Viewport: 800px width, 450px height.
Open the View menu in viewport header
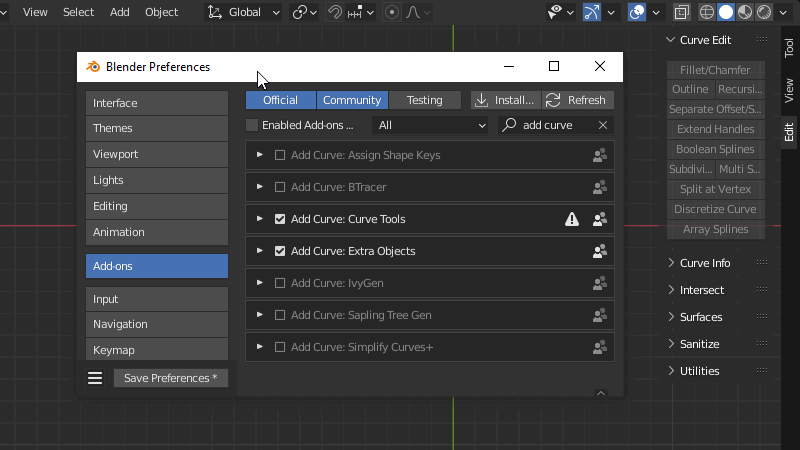(x=35, y=12)
